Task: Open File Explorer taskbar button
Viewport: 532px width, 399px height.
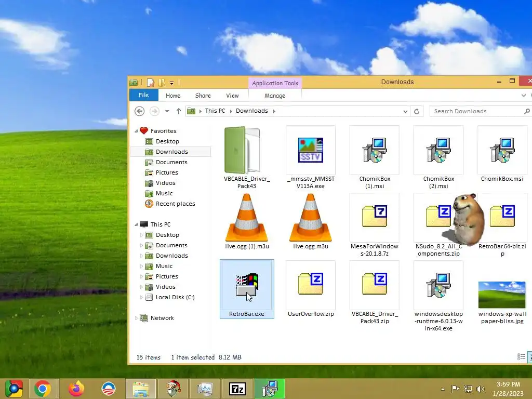Action: (140, 389)
